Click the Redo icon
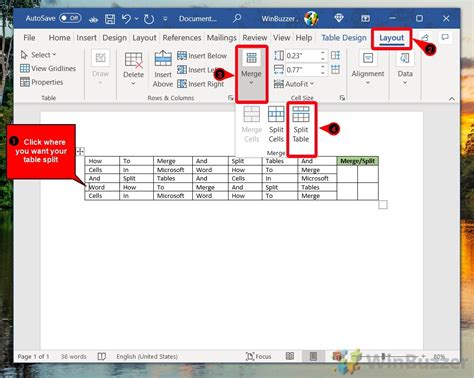Screen dimensions: 474x378 149,19
